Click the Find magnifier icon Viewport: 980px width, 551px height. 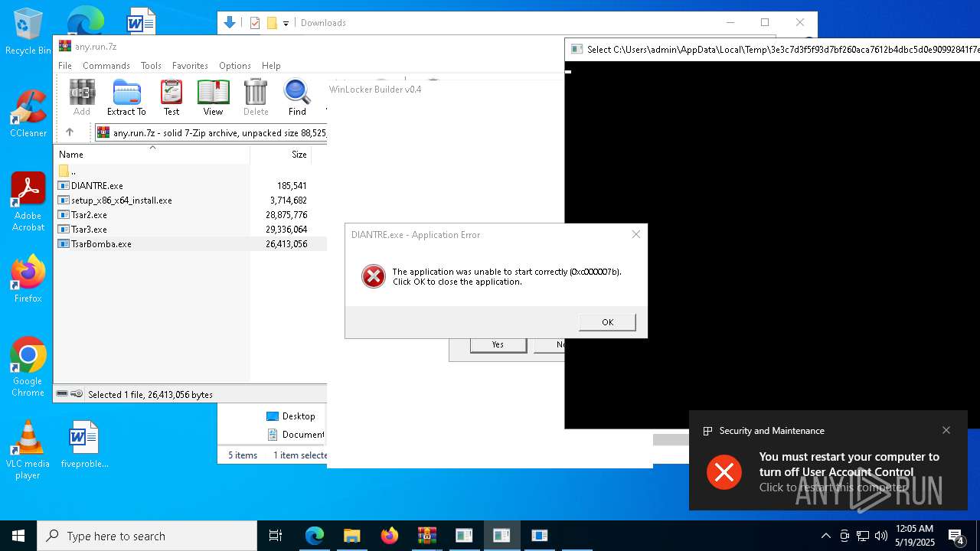pos(297,97)
